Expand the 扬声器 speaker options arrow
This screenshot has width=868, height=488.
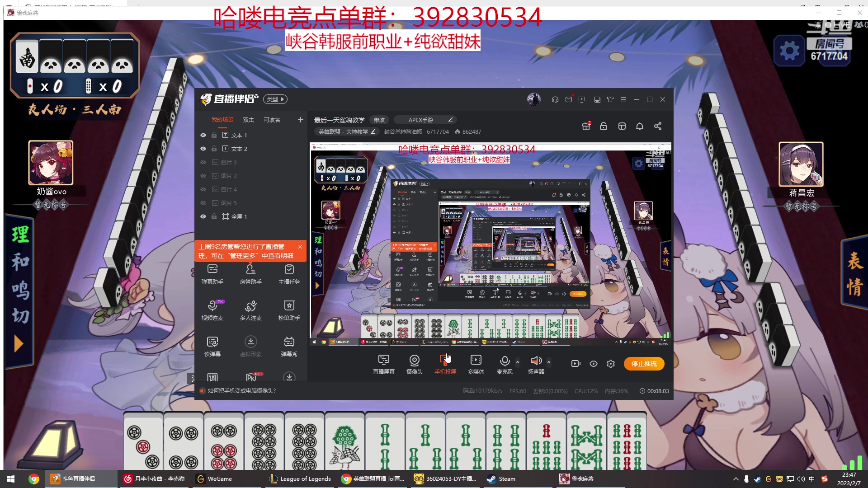(x=548, y=361)
